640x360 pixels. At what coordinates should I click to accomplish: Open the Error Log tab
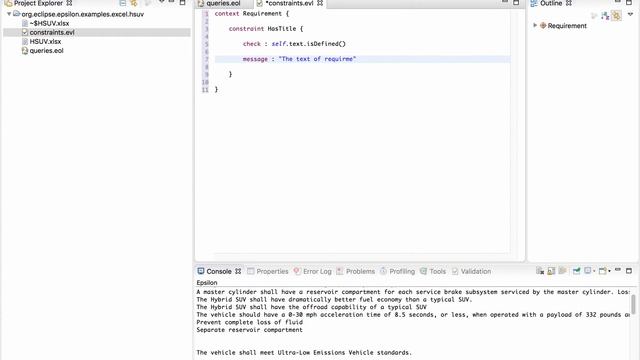tap(313, 271)
